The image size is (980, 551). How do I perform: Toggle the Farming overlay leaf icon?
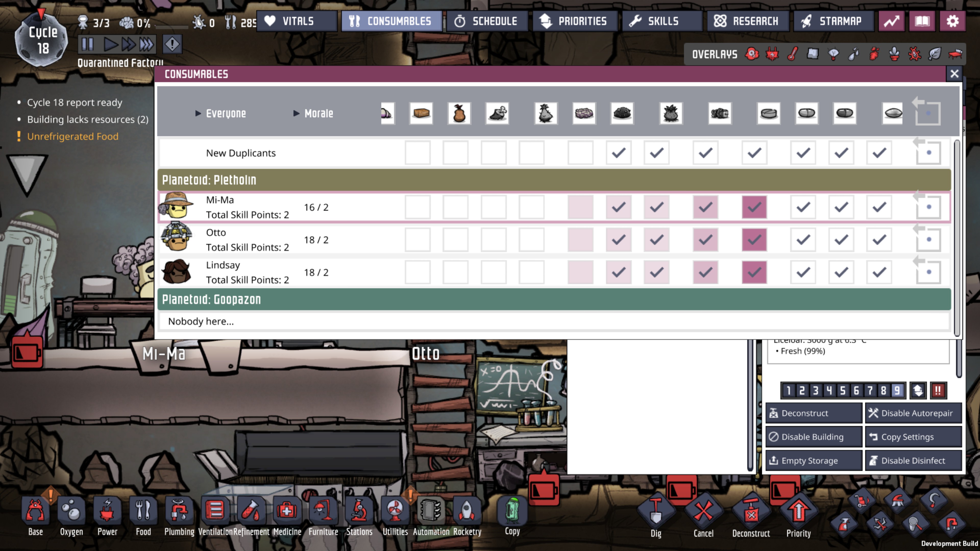935,54
